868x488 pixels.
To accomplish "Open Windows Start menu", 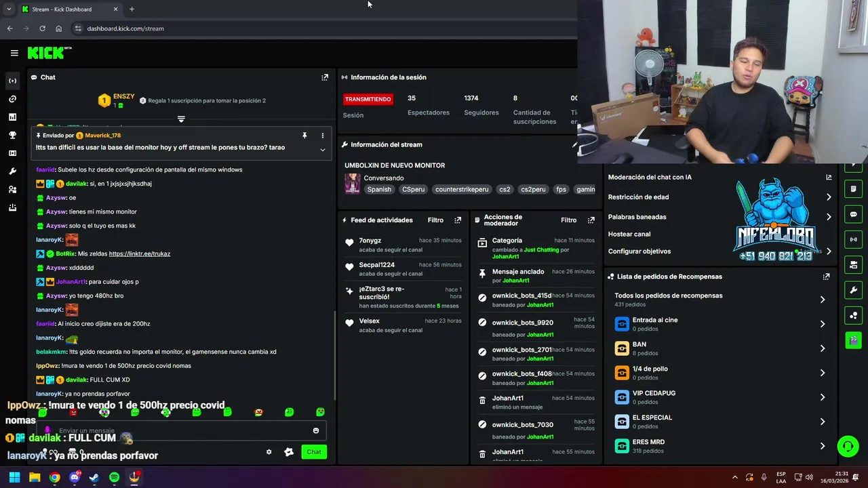I will click(x=14, y=477).
